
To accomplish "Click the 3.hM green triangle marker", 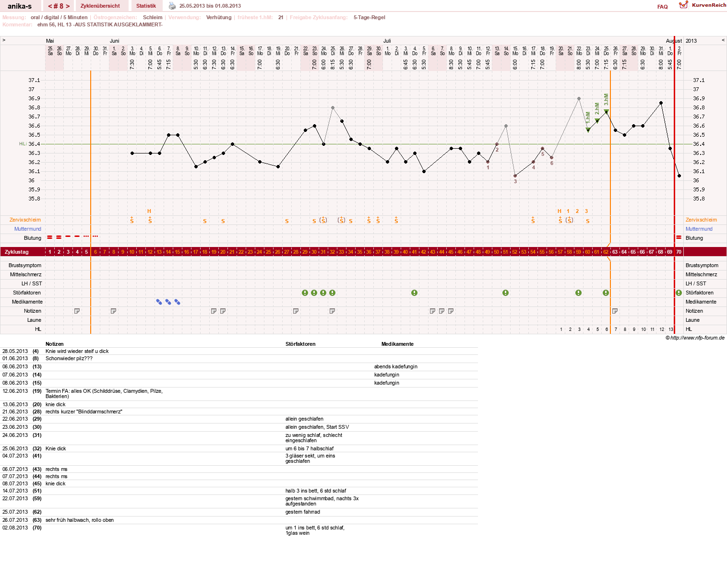I will tap(606, 111).
